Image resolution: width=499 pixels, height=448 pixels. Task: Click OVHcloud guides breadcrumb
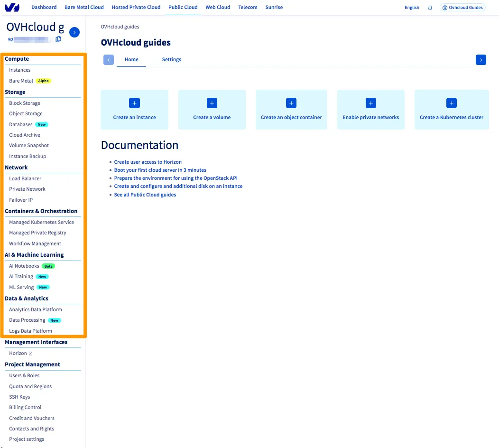click(x=120, y=27)
